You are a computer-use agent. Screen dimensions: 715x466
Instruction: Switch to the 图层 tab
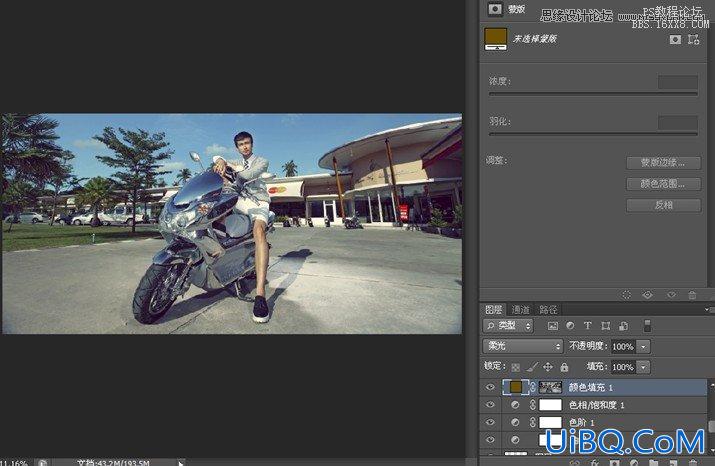(493, 310)
